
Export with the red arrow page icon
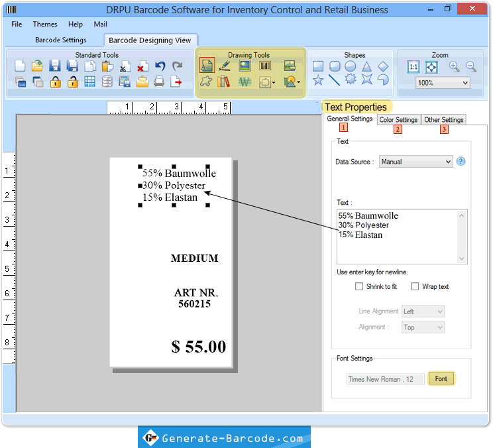pyautogui.click(x=176, y=82)
